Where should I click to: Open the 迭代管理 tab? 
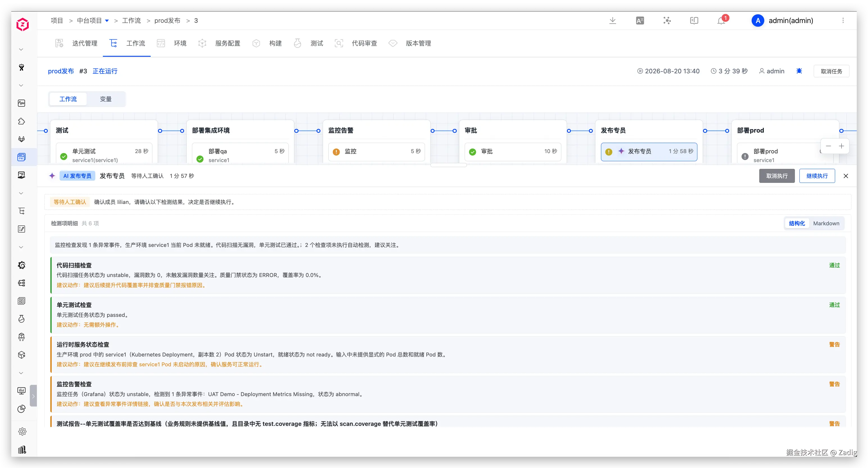tap(76, 43)
